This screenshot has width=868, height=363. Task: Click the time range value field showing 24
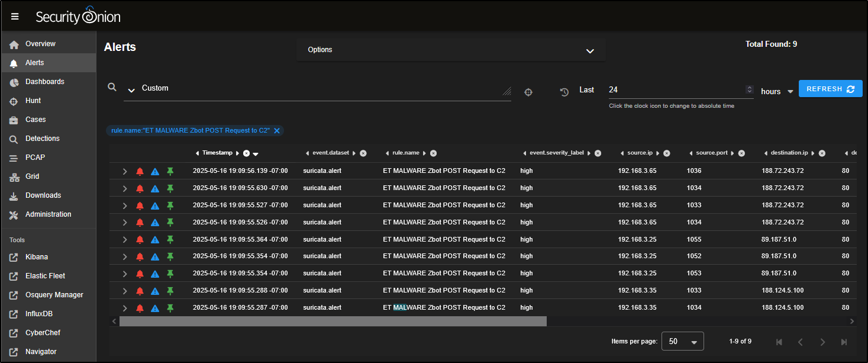675,90
